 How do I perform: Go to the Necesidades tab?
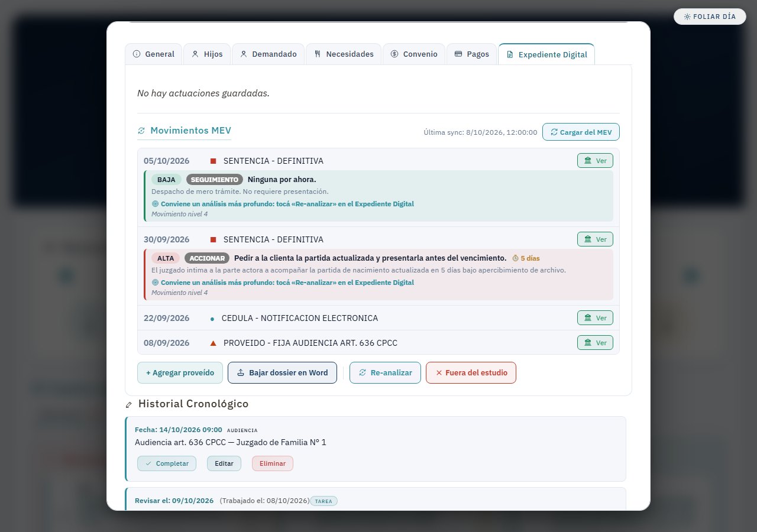(x=344, y=54)
